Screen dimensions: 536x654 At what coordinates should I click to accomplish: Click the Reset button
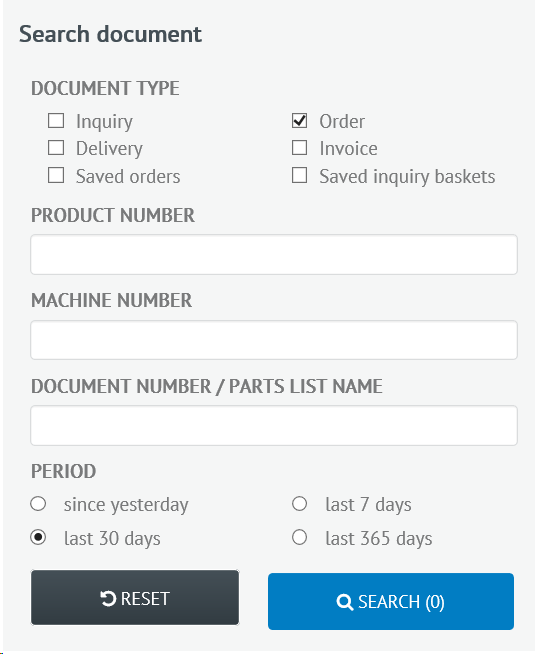(x=135, y=598)
